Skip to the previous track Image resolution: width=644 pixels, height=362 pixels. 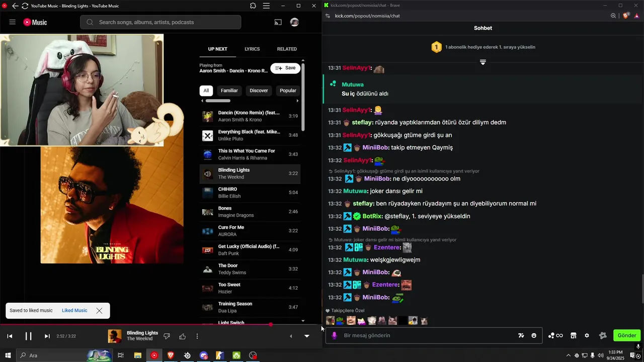(10, 336)
